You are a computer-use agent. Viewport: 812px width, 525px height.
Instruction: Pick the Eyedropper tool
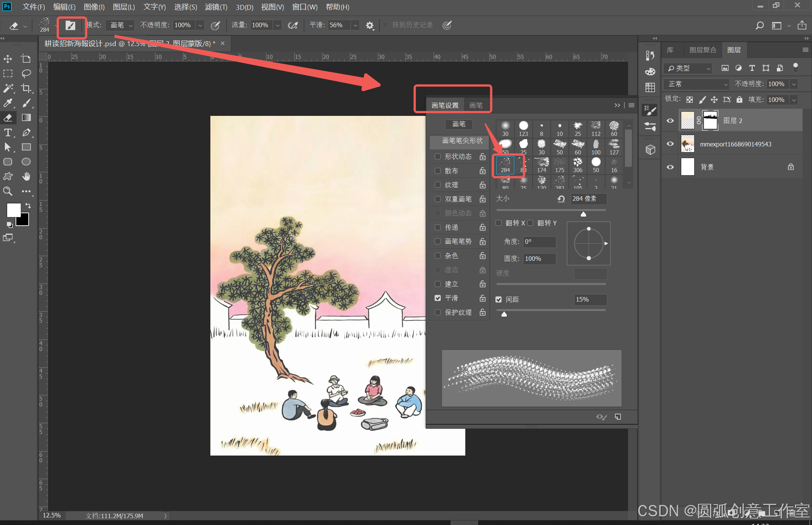[x=8, y=103]
